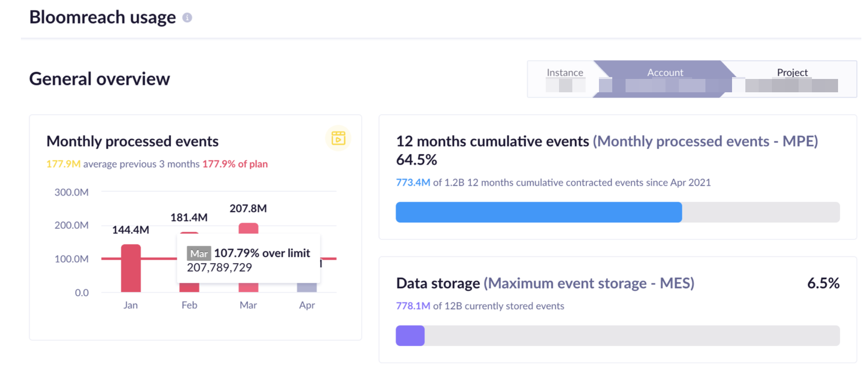This screenshot has height=372, width=868.
Task: Click the top of the March bar
Action: 248,228
